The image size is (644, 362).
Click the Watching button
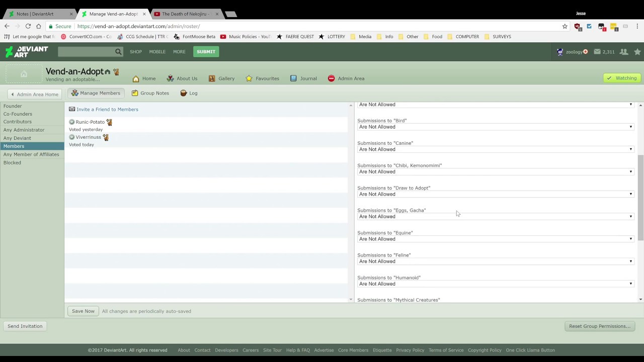(x=622, y=78)
